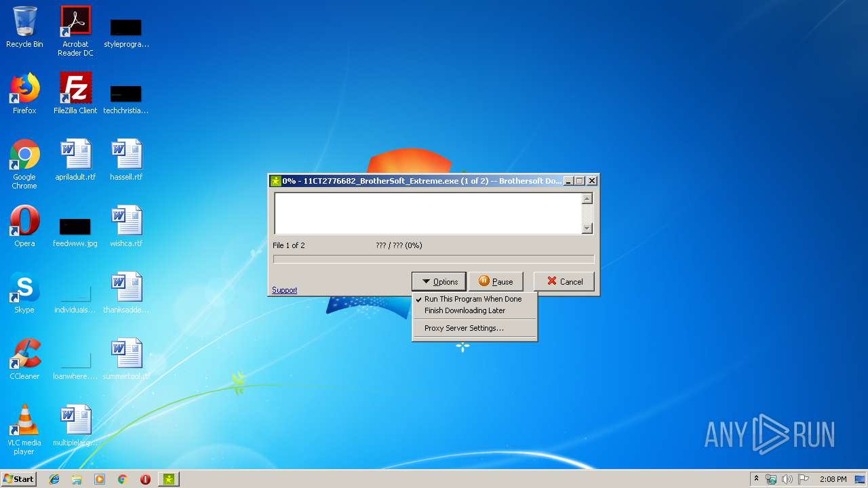Click the download progress bar
Screen dimensions: 868x488
433,259
